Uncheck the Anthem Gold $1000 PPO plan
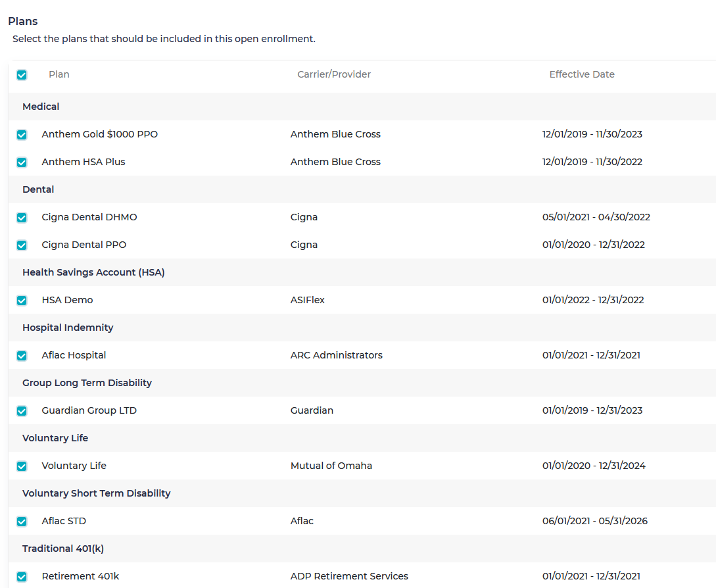The height and width of the screenshot is (588, 716). tap(22, 134)
